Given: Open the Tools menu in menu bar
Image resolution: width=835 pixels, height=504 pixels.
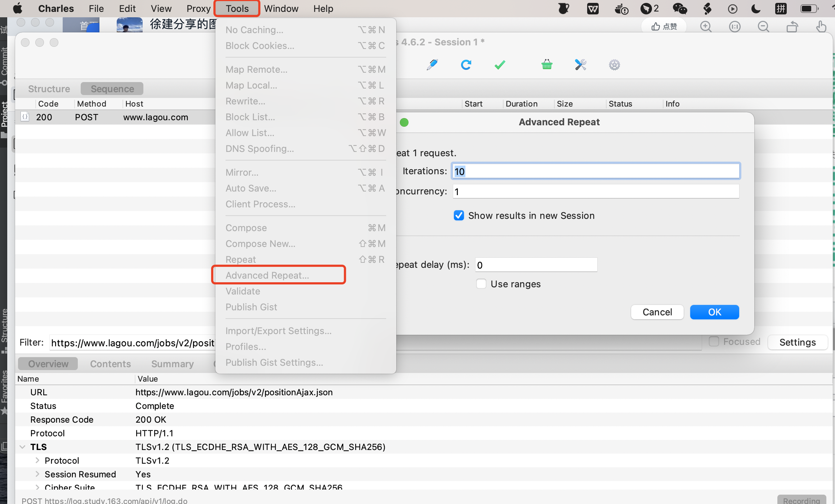Looking at the screenshot, I should (237, 8).
